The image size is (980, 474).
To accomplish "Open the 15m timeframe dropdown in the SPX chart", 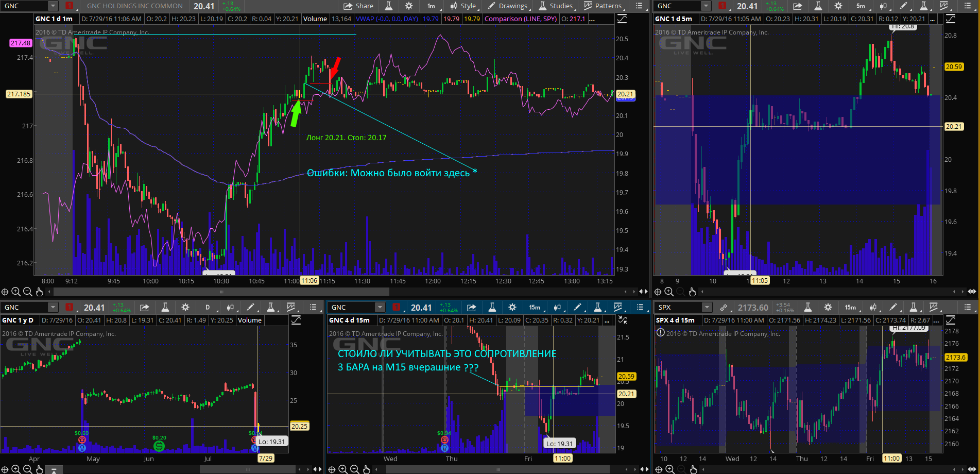I will pyautogui.click(x=850, y=307).
